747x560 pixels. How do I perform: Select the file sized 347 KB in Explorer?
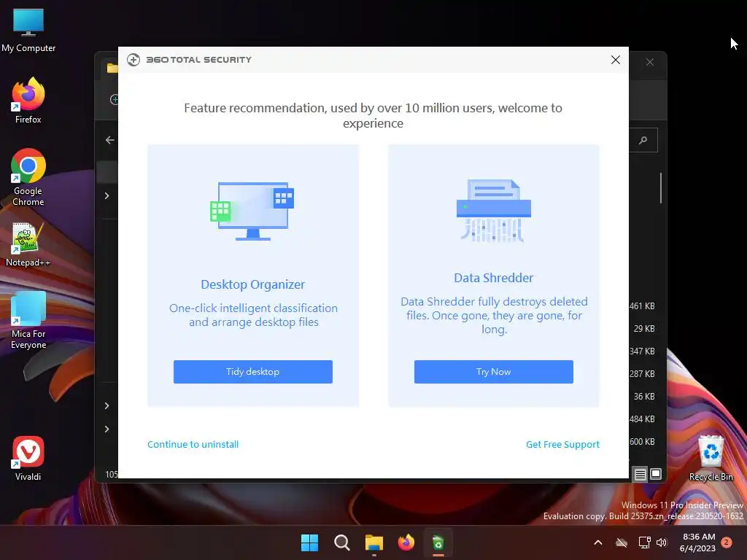(x=642, y=351)
